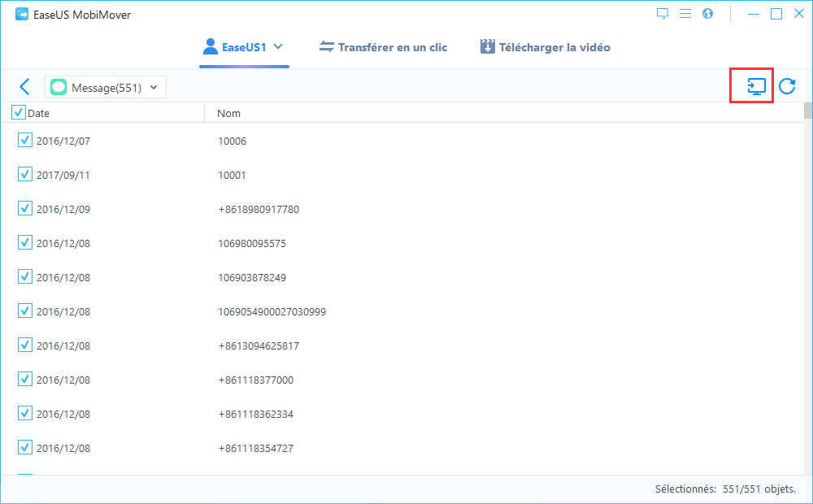
Task: Open the feedback chat icon in title bar
Action: tap(663, 14)
